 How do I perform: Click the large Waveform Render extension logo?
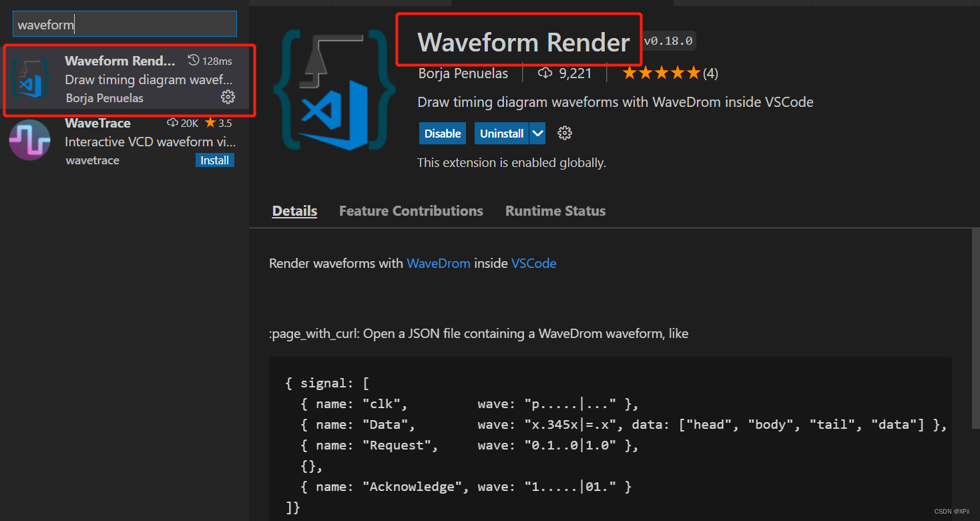click(334, 90)
